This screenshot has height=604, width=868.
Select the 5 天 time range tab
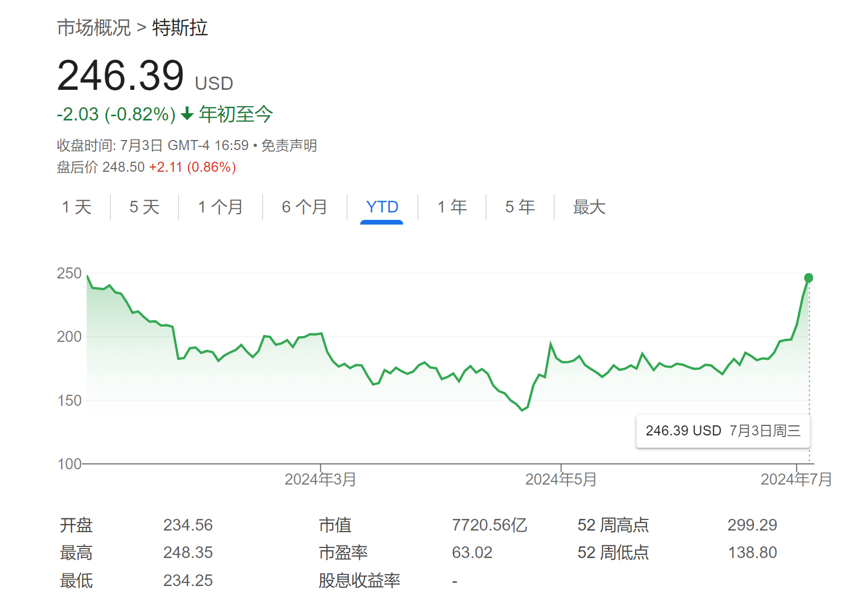(144, 207)
